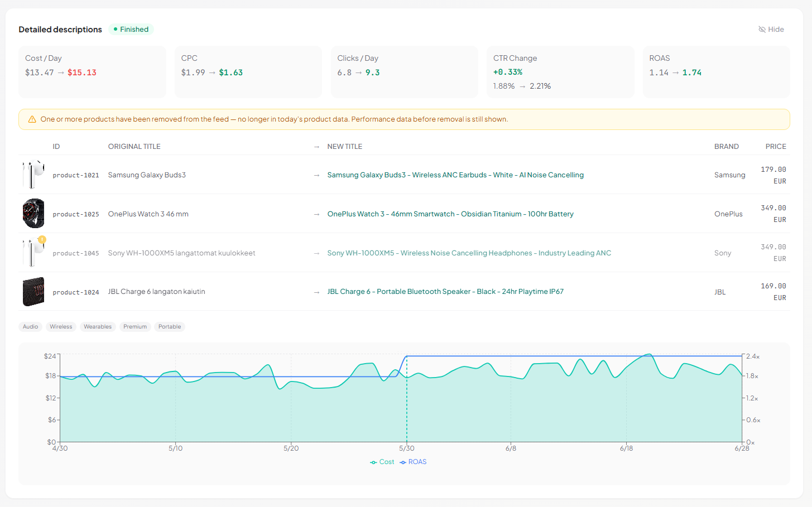Open the Samsung Galaxy Buds3 product thumbnail
Image resolution: width=812 pixels, height=507 pixels.
coord(33,175)
